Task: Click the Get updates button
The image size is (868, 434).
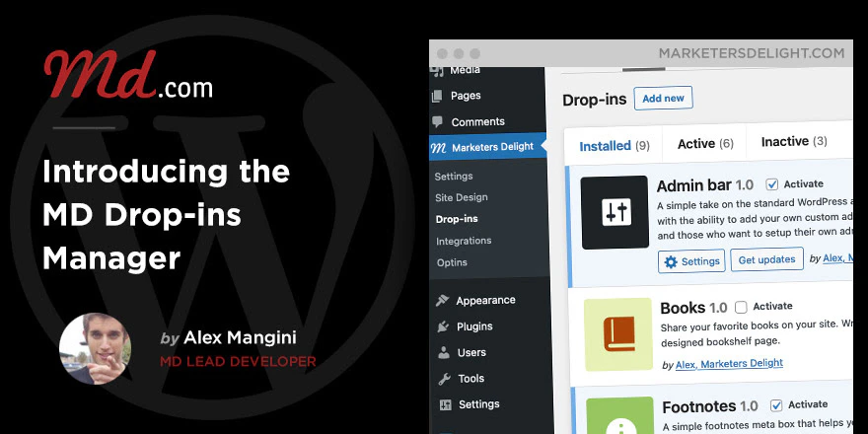Action: (766, 259)
